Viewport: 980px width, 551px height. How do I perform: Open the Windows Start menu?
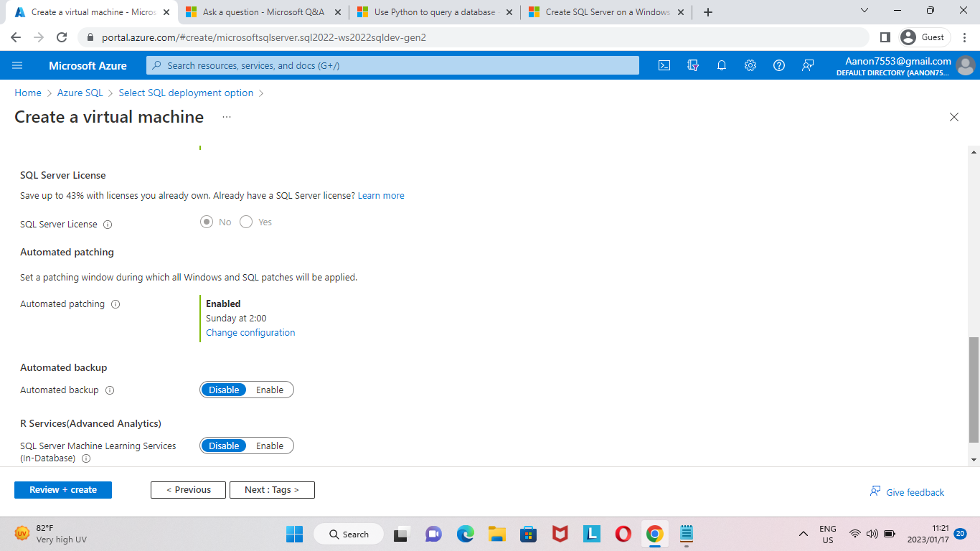point(294,534)
